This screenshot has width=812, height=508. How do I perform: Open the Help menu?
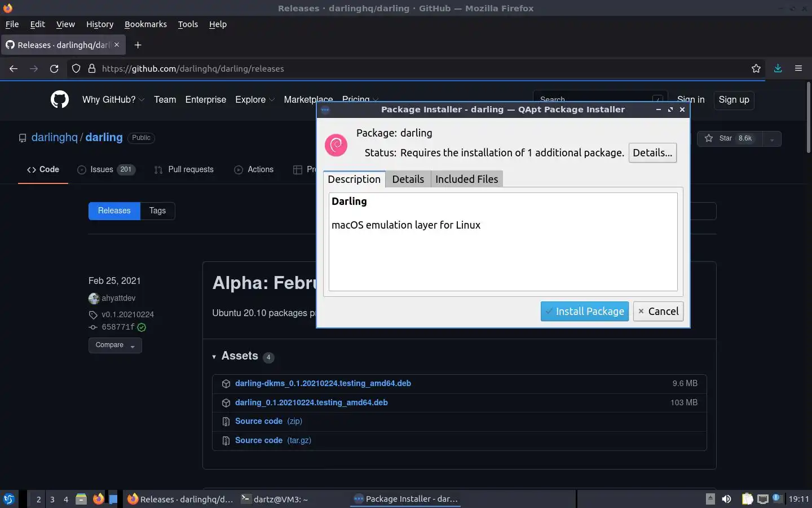[x=218, y=24]
